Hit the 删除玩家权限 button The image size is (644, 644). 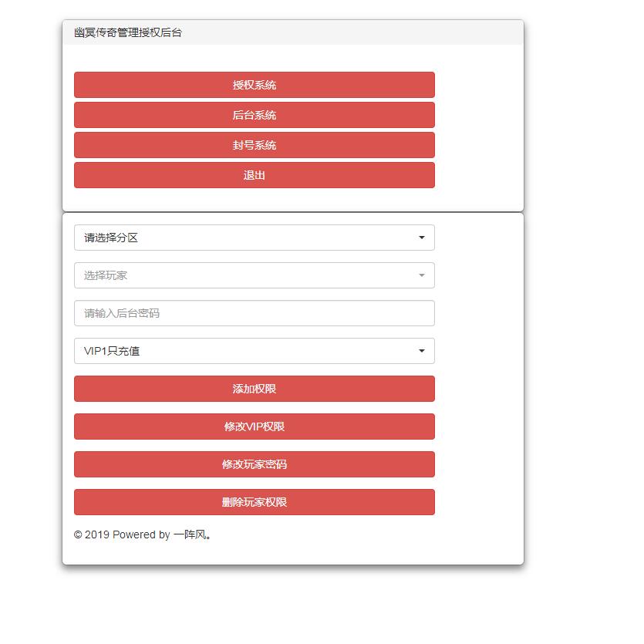(254, 502)
